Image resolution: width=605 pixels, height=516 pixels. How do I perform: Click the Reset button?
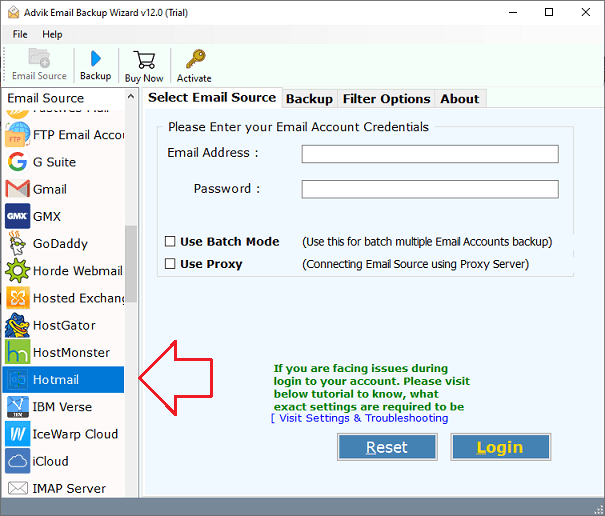pyautogui.click(x=387, y=447)
